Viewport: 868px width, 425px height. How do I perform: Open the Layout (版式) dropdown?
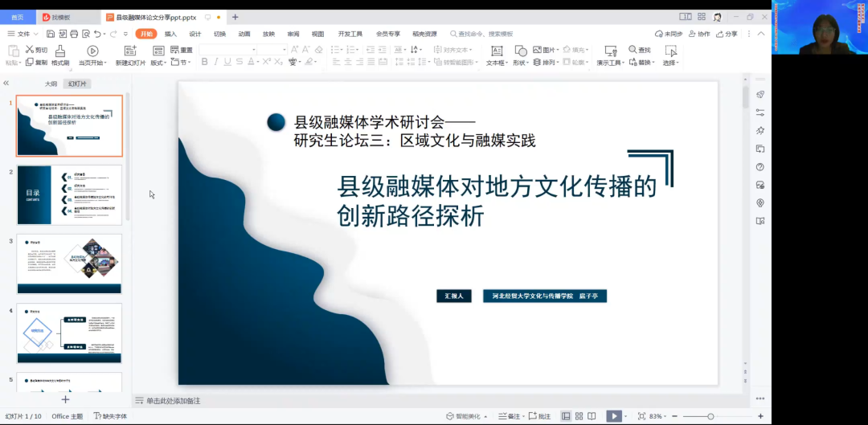pyautogui.click(x=158, y=63)
